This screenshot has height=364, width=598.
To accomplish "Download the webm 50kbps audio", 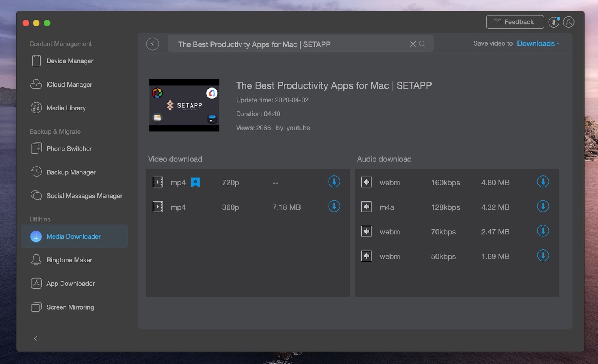I will (x=543, y=255).
